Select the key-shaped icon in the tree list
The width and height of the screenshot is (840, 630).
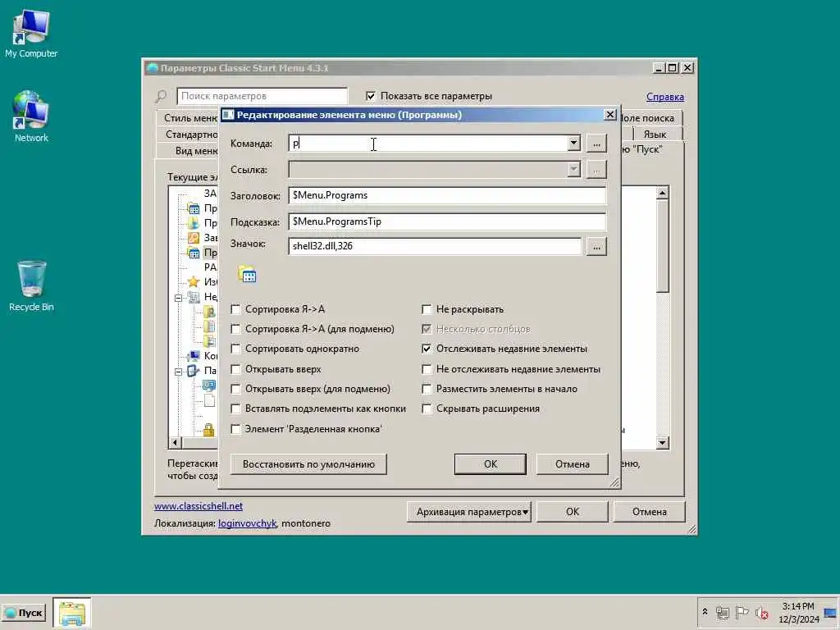click(194, 238)
